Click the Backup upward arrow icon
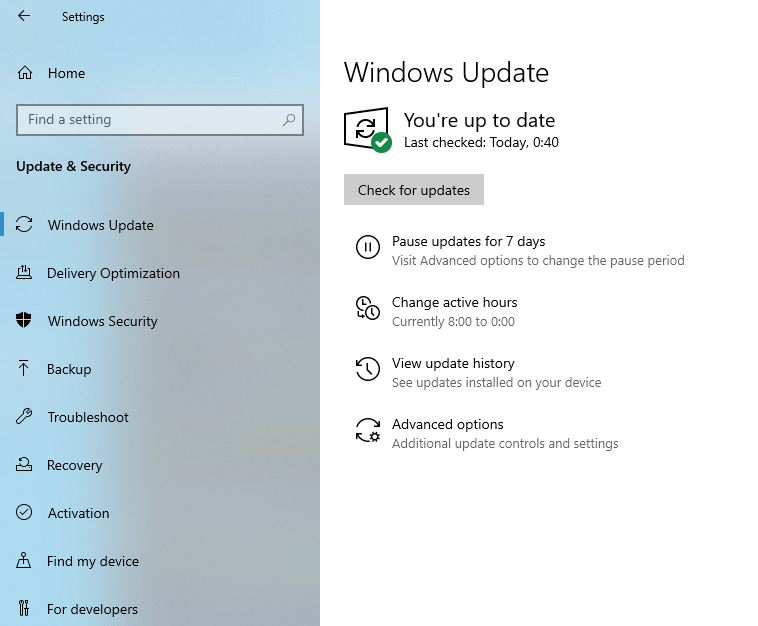 pos(23,368)
